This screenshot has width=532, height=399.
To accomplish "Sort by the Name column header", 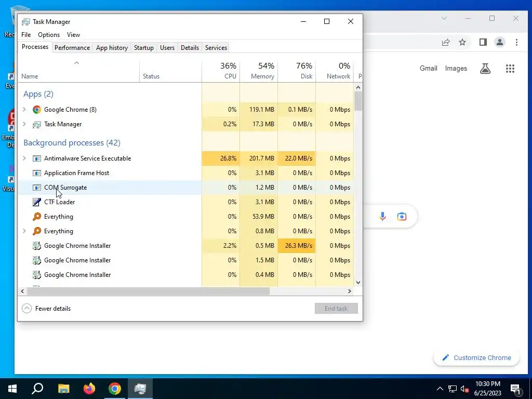I will pos(79,71).
